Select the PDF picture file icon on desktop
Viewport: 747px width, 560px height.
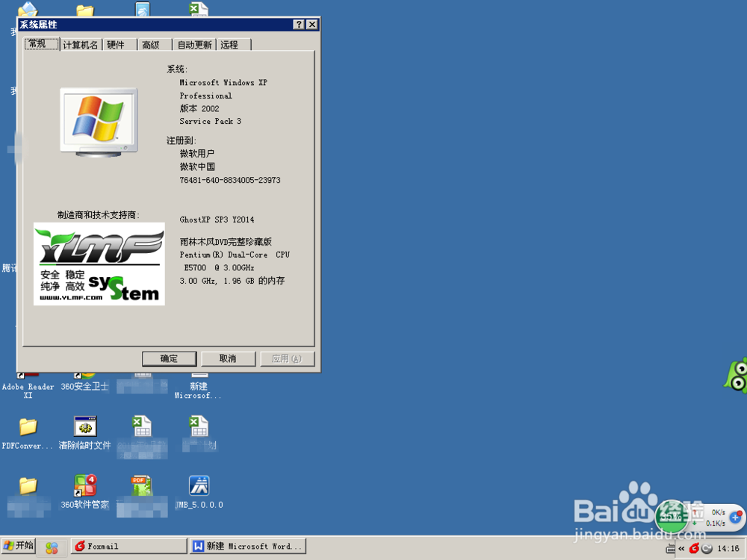[x=142, y=486]
